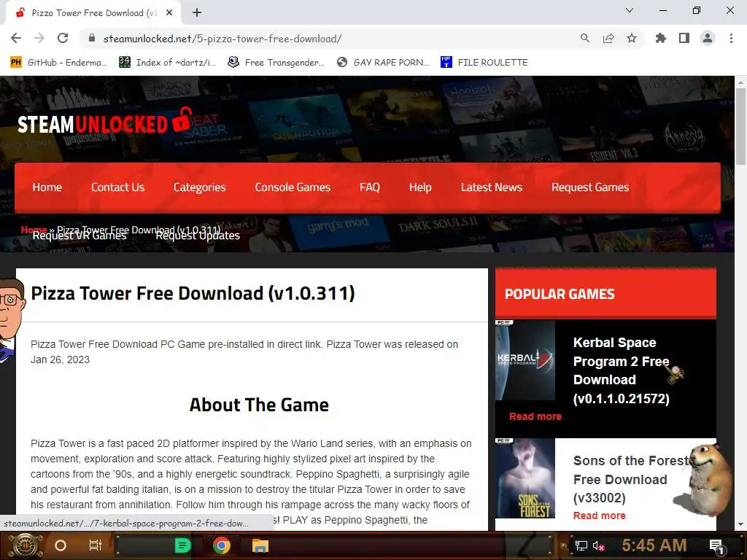
Task: Reload the current page
Action: pyautogui.click(x=63, y=38)
